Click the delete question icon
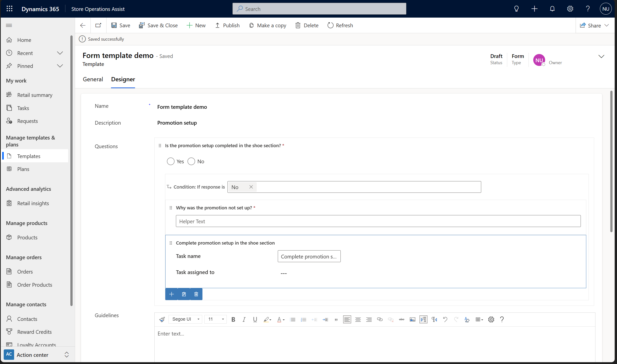Viewport: 617px width, 364px height. [x=196, y=294]
